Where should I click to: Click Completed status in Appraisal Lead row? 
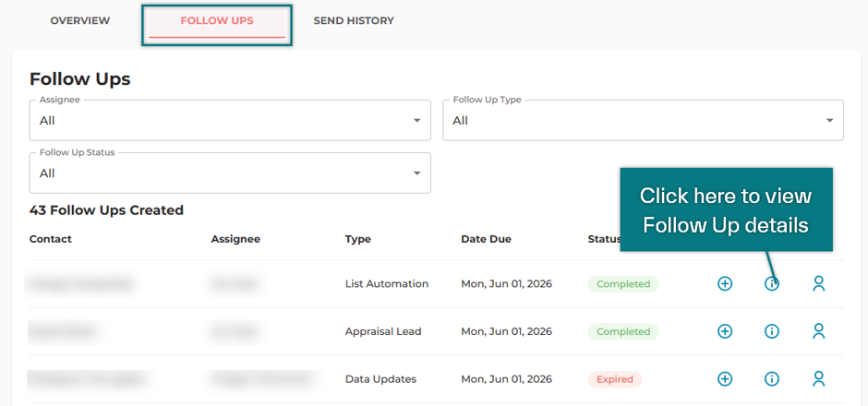(623, 331)
